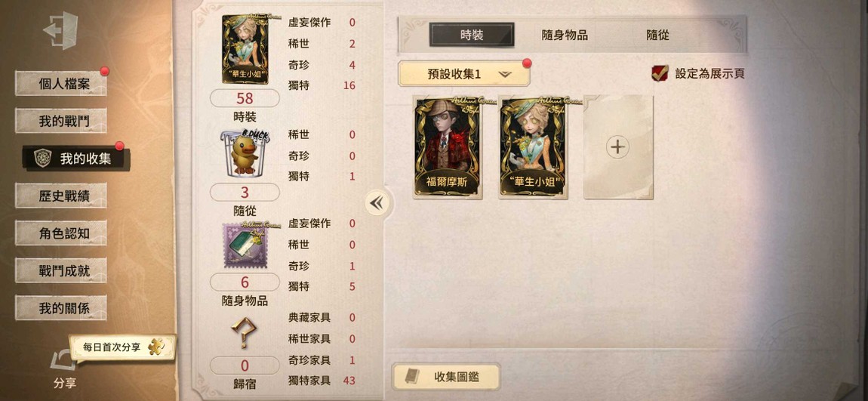Switch to the 隨身物品 tab

point(565,35)
